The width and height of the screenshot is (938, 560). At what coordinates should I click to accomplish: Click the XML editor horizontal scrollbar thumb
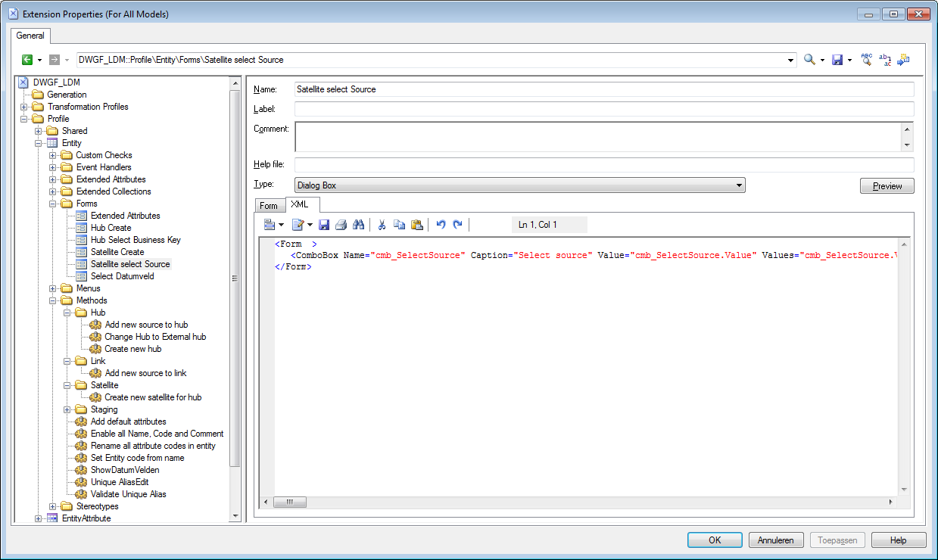290,502
